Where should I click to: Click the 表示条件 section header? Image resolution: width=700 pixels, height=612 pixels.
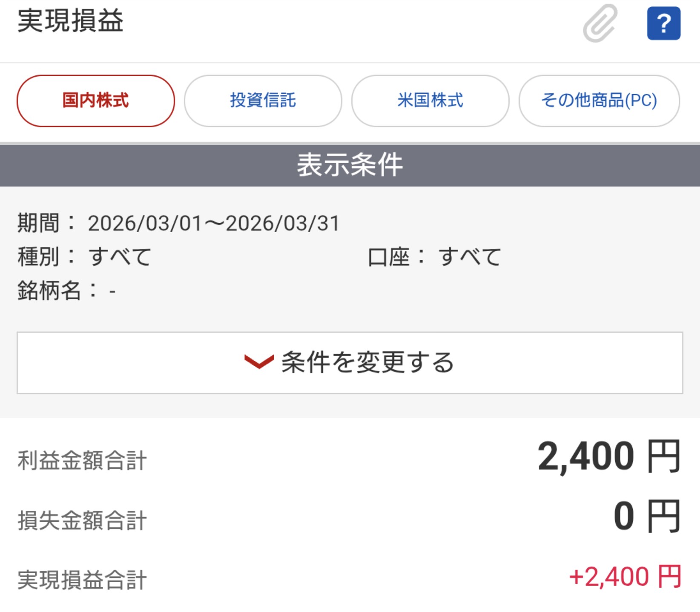[350, 165]
